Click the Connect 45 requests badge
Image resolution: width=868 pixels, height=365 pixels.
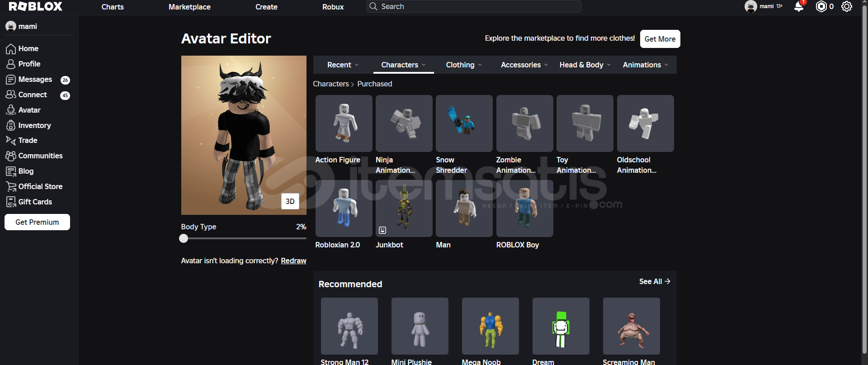pos(65,95)
